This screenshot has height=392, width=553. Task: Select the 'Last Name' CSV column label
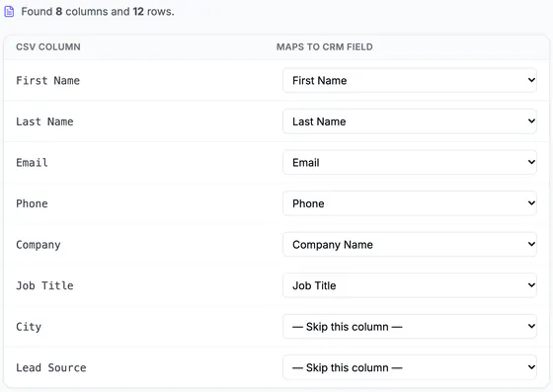click(44, 121)
